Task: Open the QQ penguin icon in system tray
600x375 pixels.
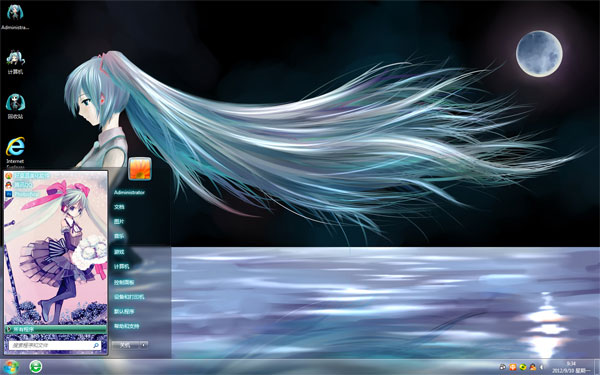Action: [x=532, y=367]
